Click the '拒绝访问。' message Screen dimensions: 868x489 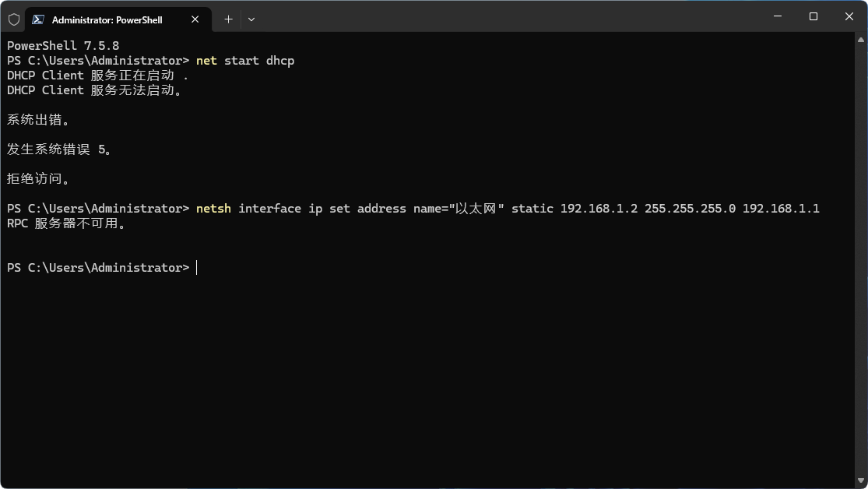(x=38, y=179)
